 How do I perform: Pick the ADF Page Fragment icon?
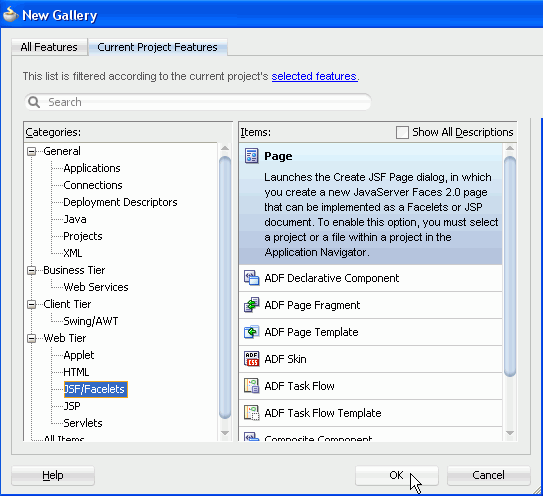tap(251, 305)
